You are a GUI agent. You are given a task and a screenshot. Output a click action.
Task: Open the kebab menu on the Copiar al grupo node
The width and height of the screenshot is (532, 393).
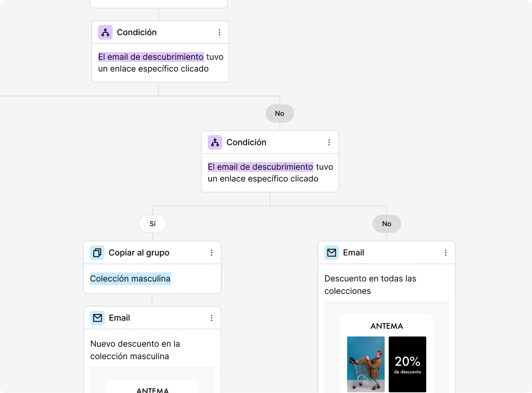(212, 253)
